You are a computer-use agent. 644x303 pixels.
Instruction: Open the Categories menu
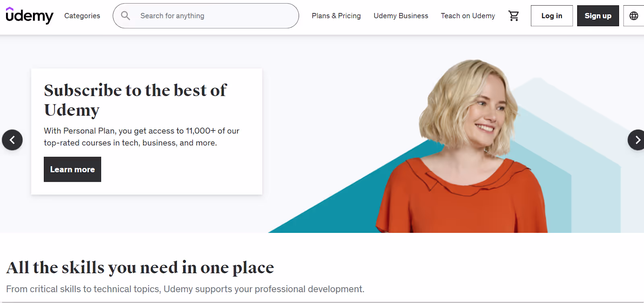pyautogui.click(x=82, y=16)
